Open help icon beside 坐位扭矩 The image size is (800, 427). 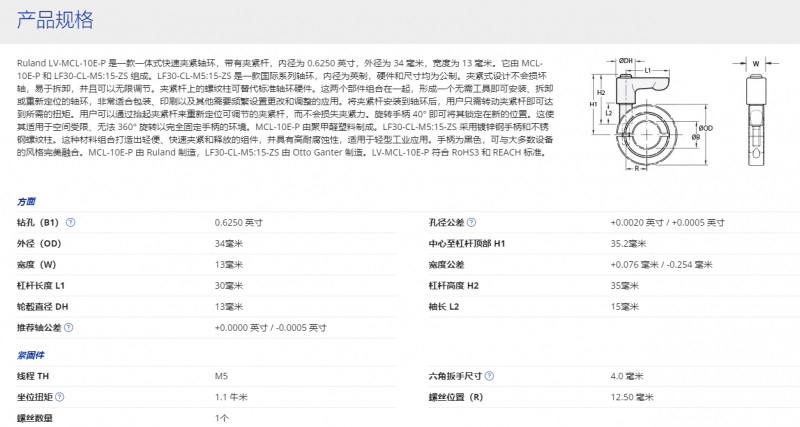[x=60, y=397]
